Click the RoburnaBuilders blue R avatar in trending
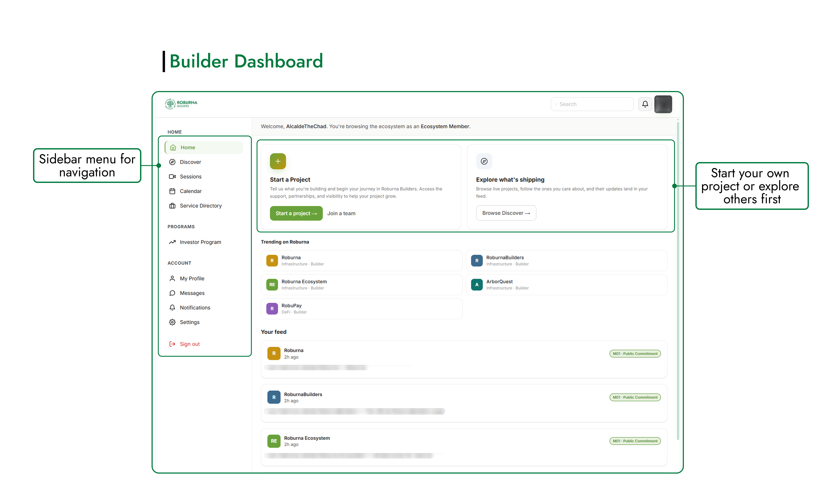 click(477, 261)
